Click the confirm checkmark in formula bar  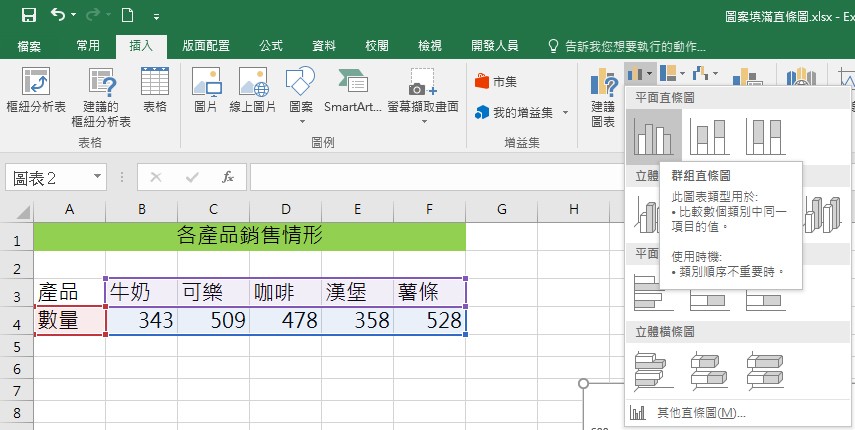coord(192,177)
